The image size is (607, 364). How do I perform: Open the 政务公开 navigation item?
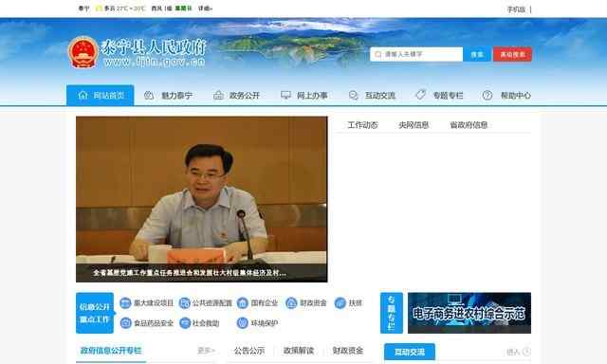[x=236, y=95]
